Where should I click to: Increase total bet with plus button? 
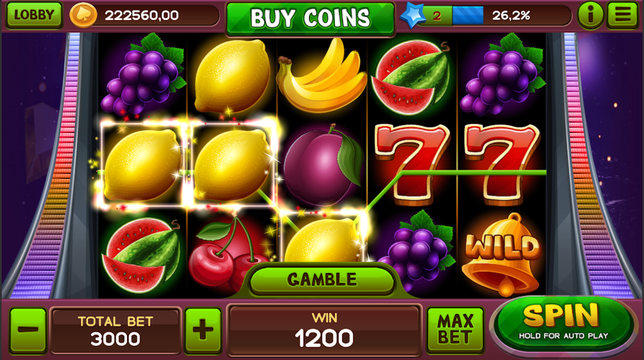[203, 331]
